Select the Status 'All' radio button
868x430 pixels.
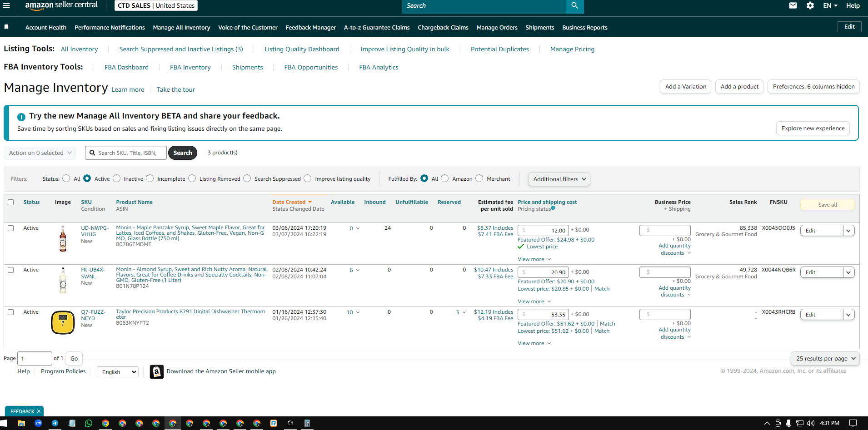(x=66, y=178)
